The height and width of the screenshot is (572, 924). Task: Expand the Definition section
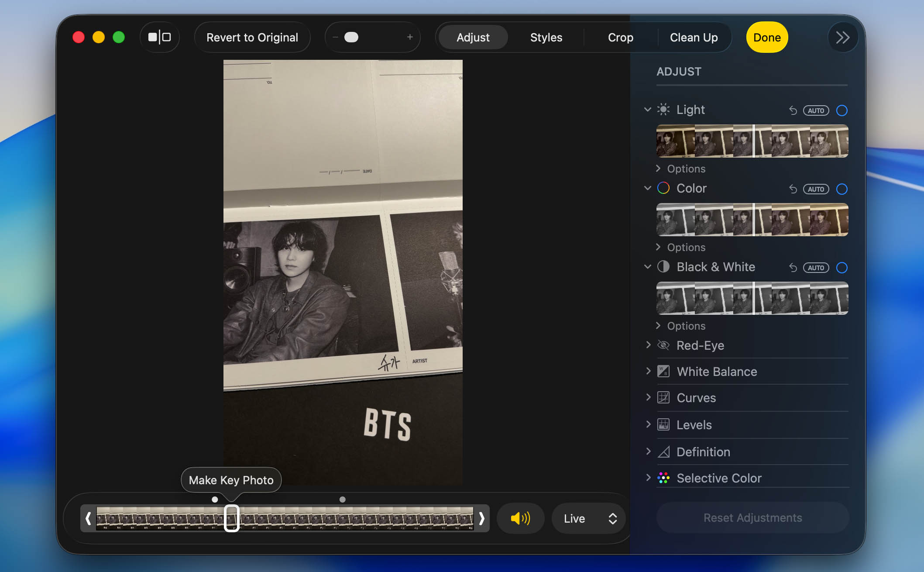648,451
